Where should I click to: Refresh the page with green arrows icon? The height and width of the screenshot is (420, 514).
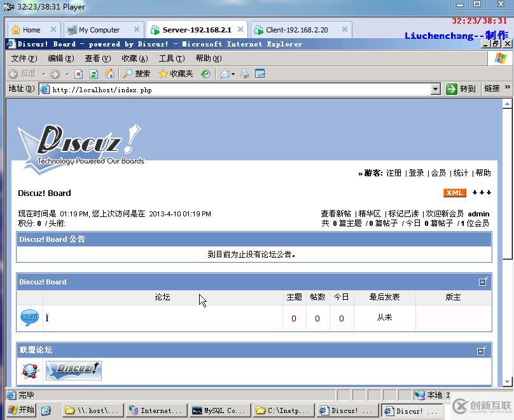coord(94,74)
